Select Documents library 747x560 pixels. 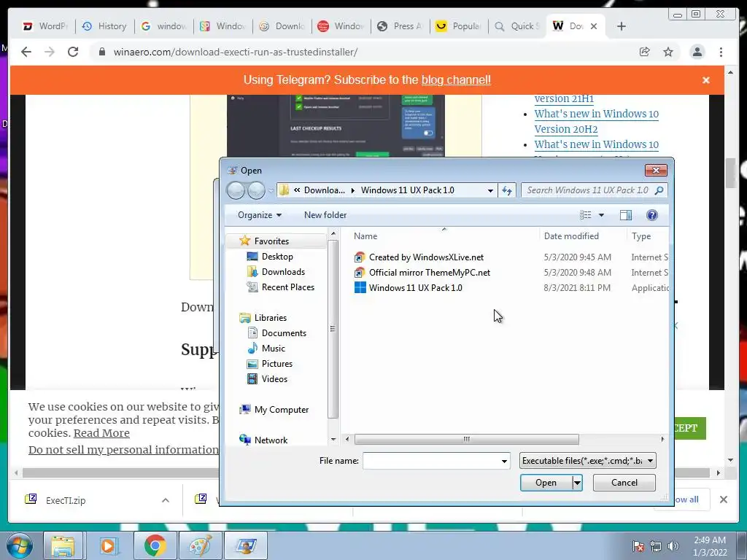[x=284, y=333]
